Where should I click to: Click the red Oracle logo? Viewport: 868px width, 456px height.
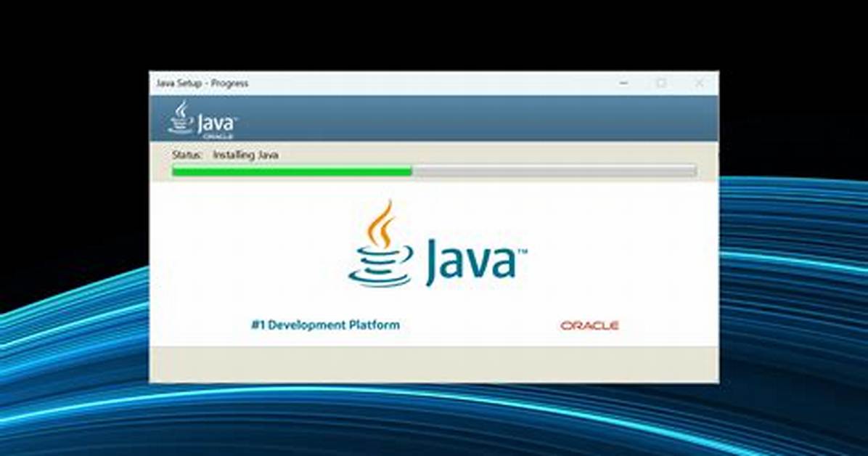(x=589, y=325)
